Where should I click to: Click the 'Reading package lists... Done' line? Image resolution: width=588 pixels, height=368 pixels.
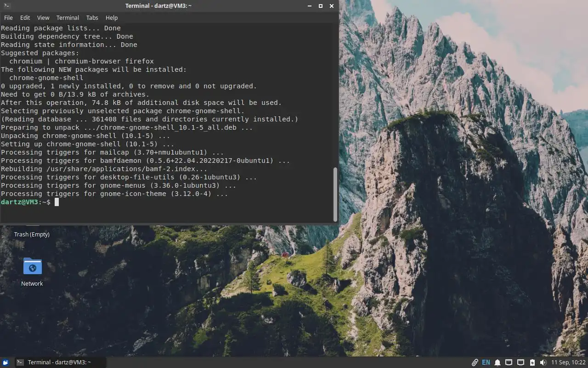pyautogui.click(x=61, y=28)
